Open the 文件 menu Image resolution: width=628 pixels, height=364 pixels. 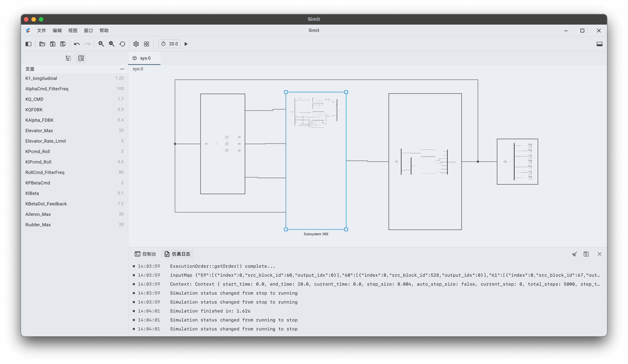pyautogui.click(x=42, y=30)
